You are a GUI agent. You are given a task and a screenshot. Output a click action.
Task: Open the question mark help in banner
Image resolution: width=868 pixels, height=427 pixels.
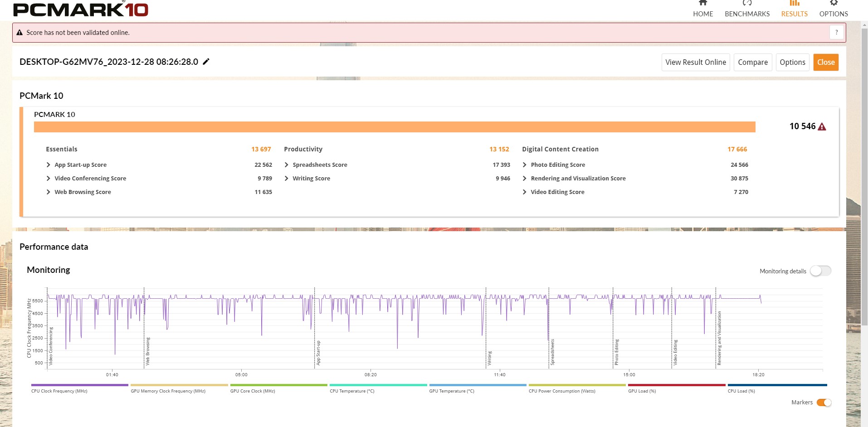click(x=837, y=32)
